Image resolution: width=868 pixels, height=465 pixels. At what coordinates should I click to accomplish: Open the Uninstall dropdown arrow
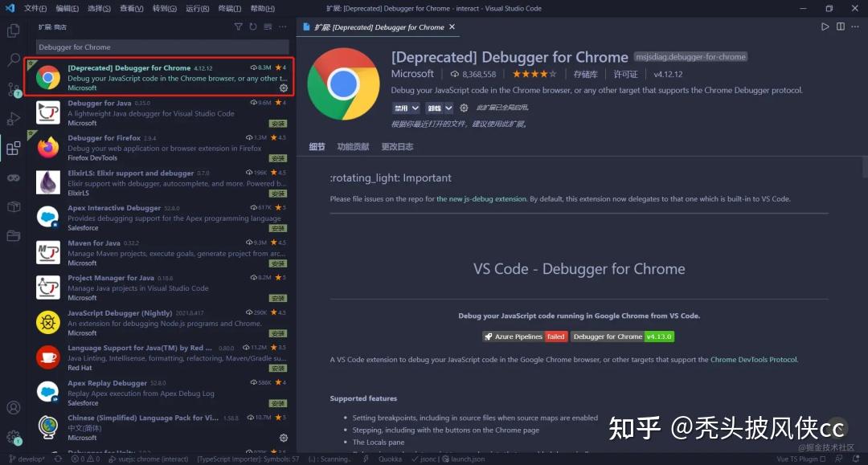pyautogui.click(x=449, y=108)
